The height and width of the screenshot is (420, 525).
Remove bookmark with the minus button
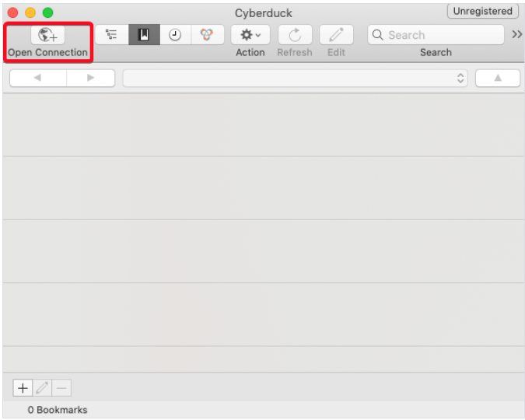(61, 388)
